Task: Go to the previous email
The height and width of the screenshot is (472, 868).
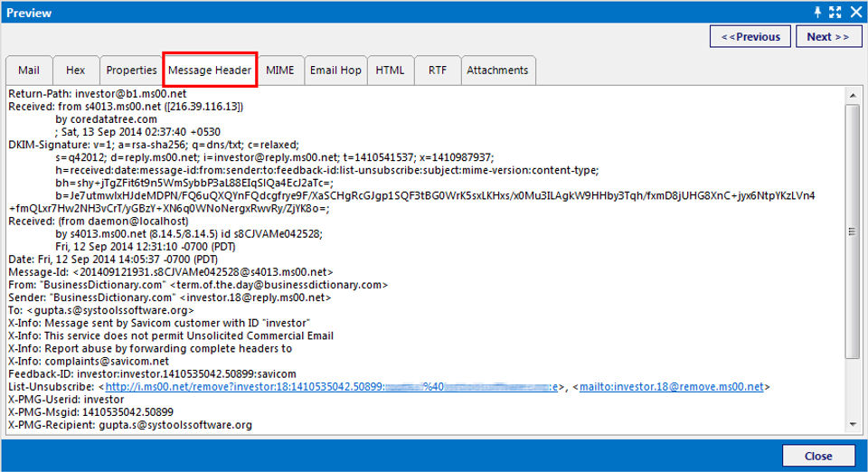Action: pos(750,36)
